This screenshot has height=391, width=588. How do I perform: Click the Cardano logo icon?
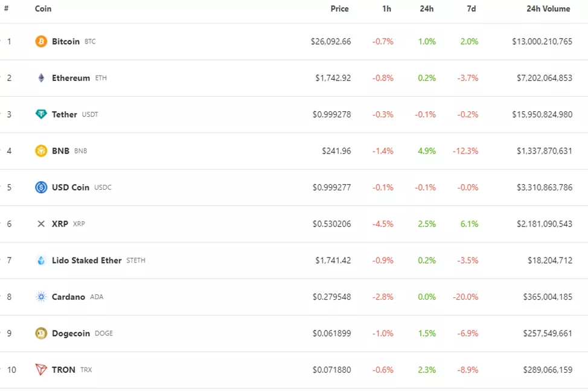coord(41,297)
